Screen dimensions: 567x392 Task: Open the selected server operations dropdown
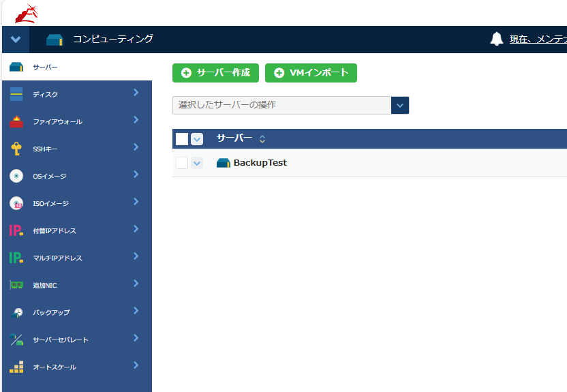point(400,105)
